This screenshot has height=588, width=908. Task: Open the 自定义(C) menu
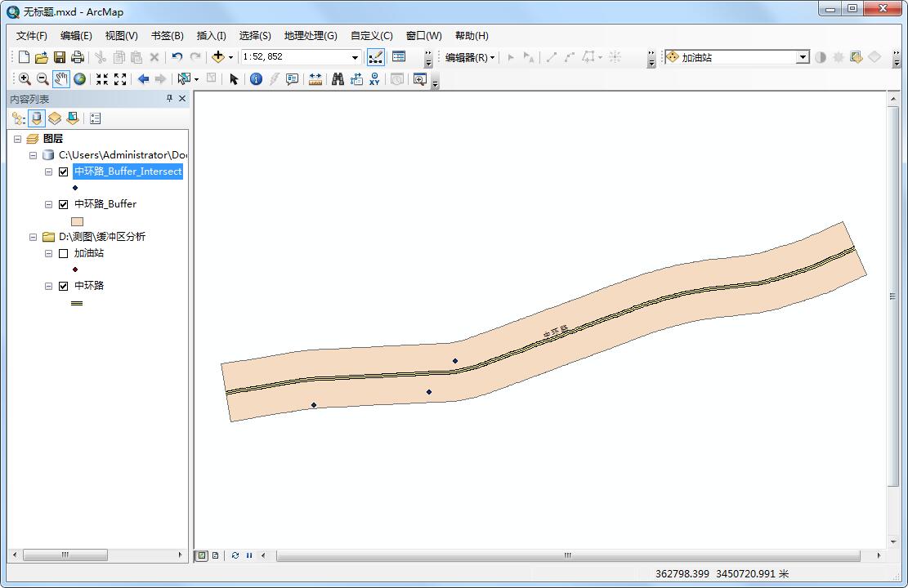pos(371,36)
